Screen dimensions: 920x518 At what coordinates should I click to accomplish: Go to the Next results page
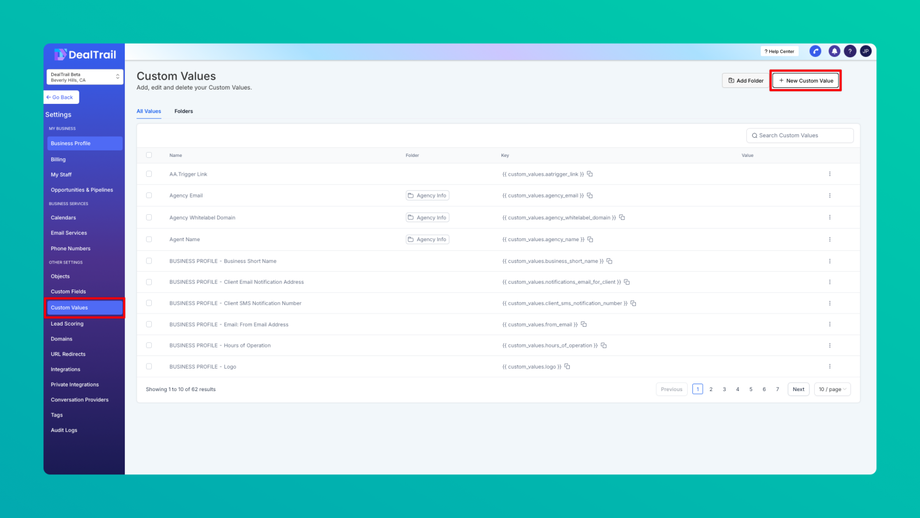(799, 389)
